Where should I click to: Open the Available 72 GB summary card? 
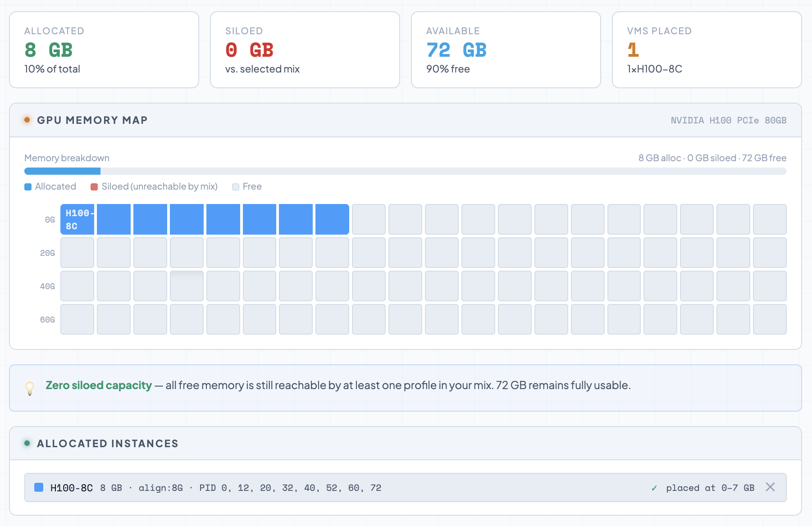[506, 50]
